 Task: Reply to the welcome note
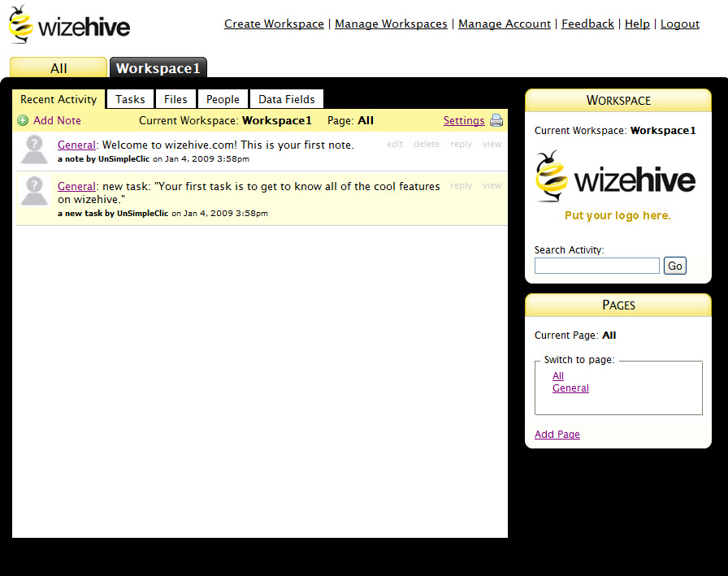point(461,144)
